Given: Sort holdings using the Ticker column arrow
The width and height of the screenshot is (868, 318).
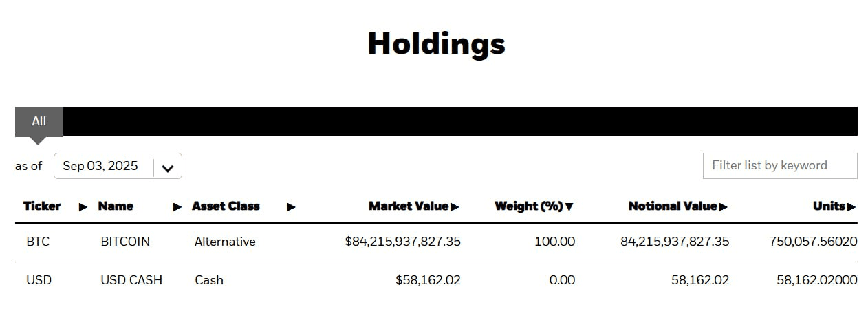Looking at the screenshot, I should 83,206.
